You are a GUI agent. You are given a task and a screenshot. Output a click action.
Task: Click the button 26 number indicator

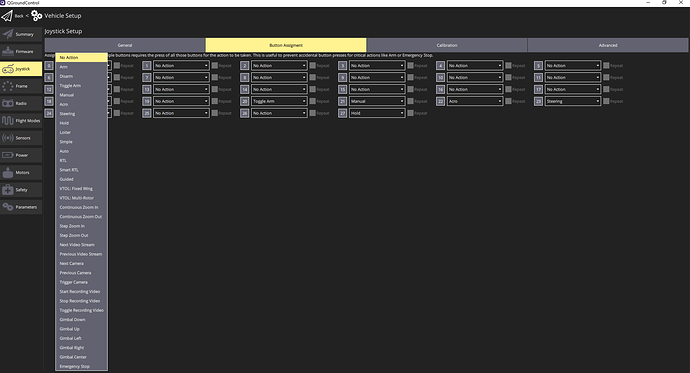245,113
